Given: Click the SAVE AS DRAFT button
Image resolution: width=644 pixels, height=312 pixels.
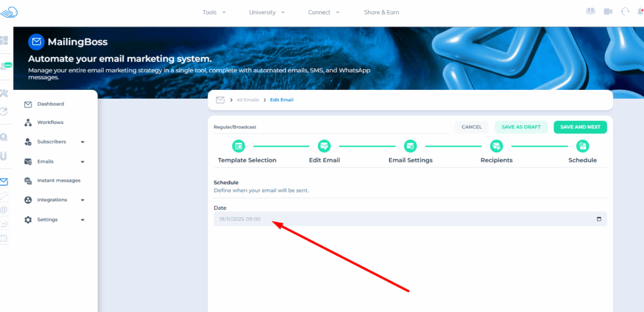Looking at the screenshot, I should click(521, 127).
